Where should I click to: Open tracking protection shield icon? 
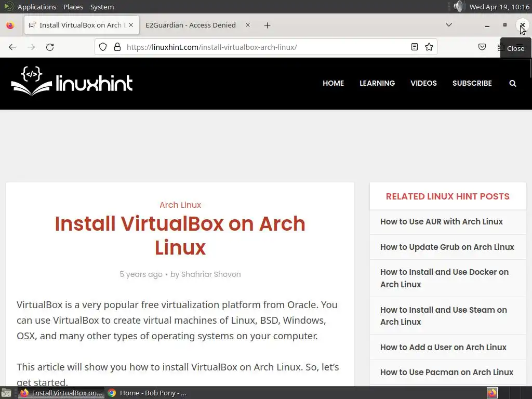point(103,47)
